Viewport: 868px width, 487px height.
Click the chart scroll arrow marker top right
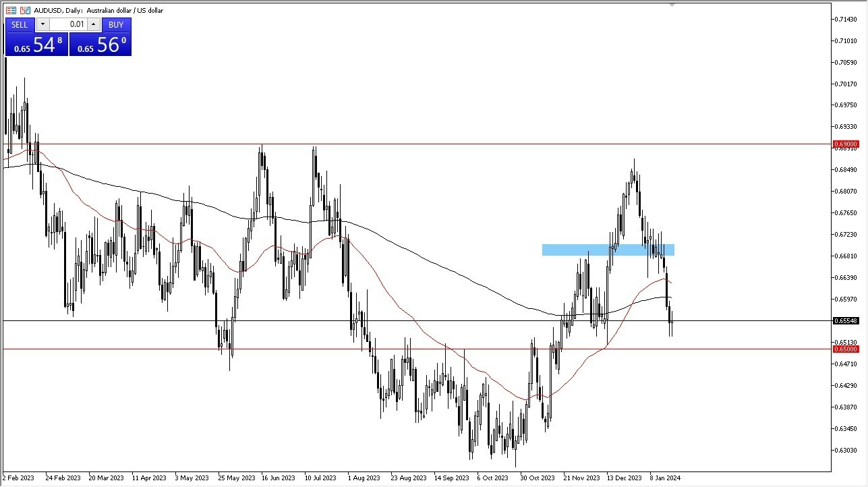pos(672,5)
